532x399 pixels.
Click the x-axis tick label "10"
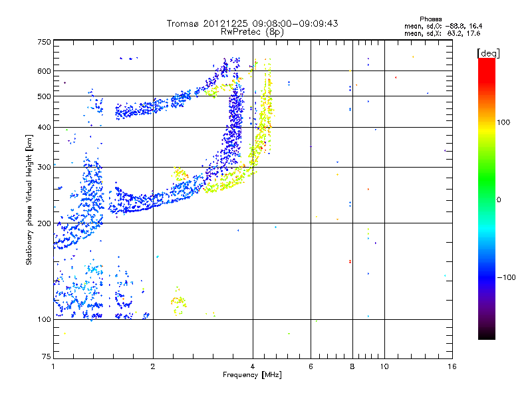(384, 366)
